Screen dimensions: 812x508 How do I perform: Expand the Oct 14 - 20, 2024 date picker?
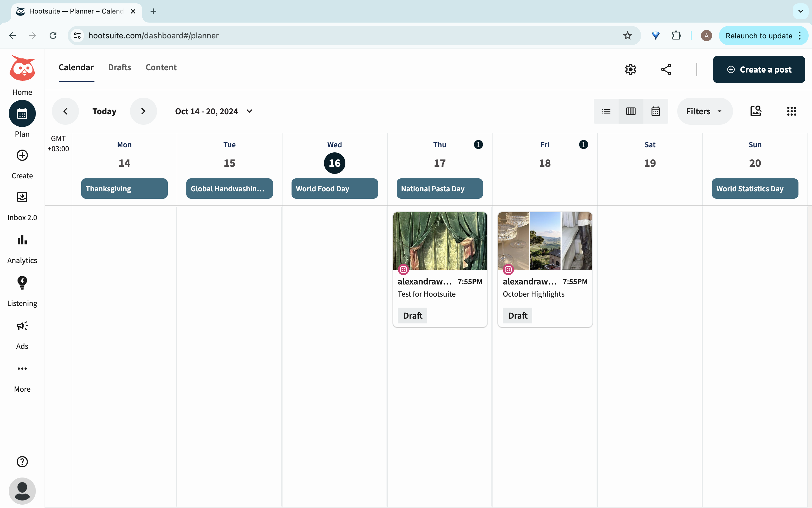point(214,111)
